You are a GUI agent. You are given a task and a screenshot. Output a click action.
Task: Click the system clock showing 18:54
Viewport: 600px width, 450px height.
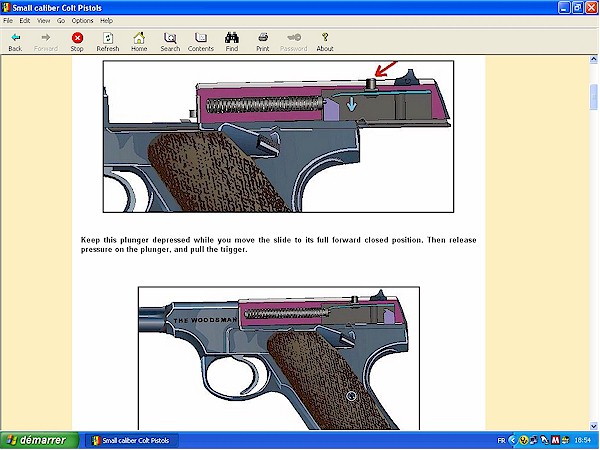pos(582,440)
